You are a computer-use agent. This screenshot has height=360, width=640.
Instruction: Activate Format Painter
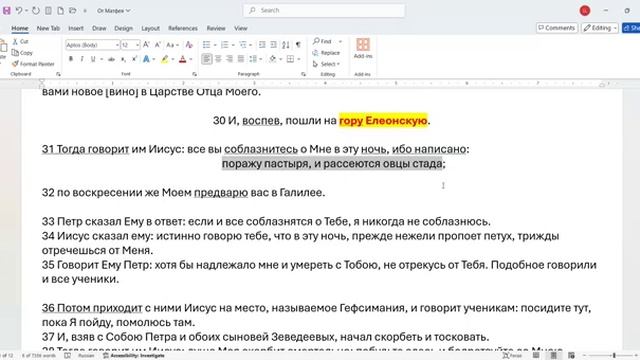pos(33,64)
